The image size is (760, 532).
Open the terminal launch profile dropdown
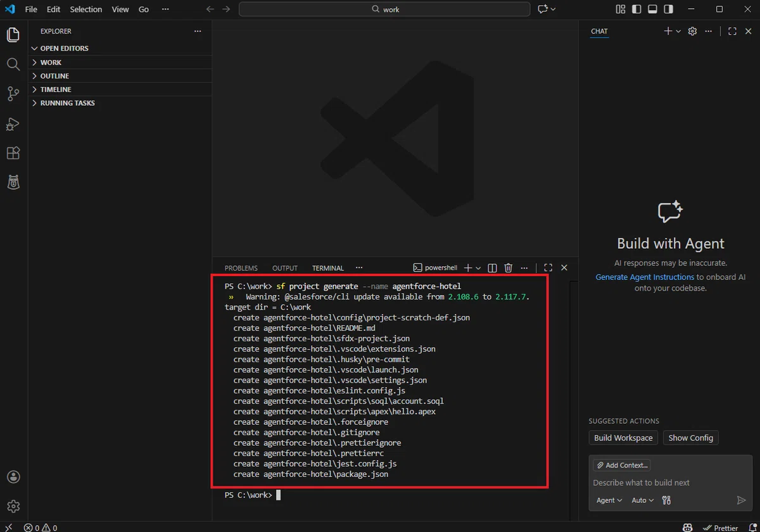[x=478, y=268]
